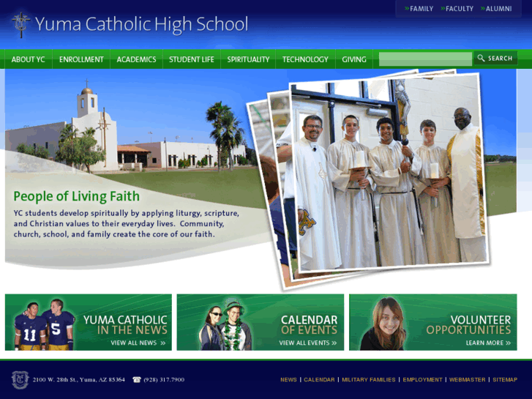Open the News footer link
This screenshot has height=399, width=532.
pos(288,380)
